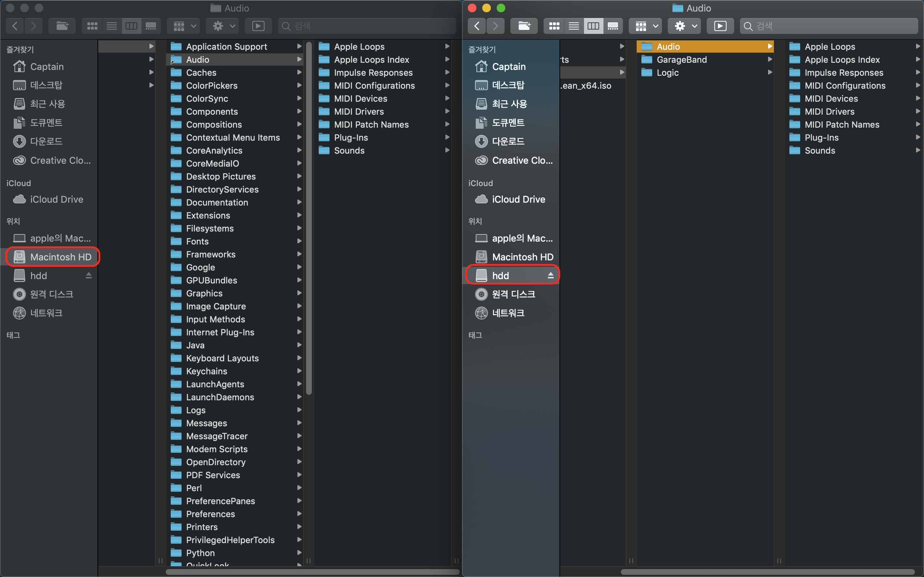Open iCloud Drive in right sidebar
The height and width of the screenshot is (577, 924).
pyautogui.click(x=518, y=199)
